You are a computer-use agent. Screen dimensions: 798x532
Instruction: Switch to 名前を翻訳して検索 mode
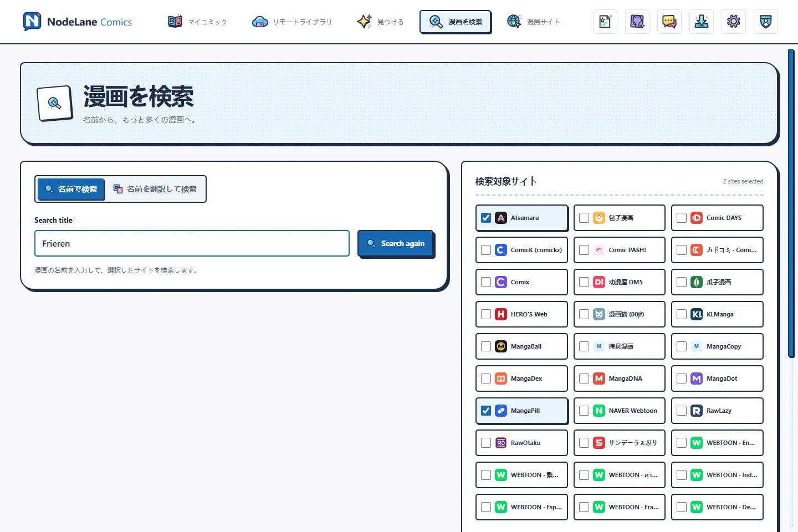point(155,189)
